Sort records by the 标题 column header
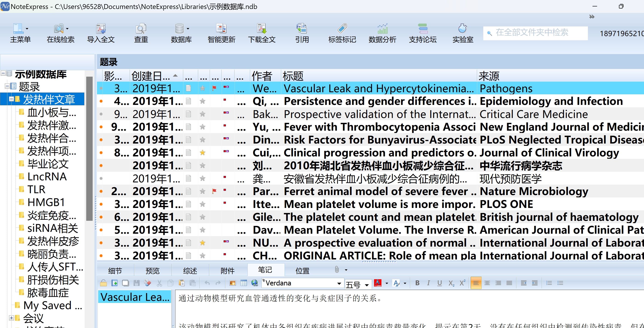The image size is (644, 328). [x=293, y=76]
